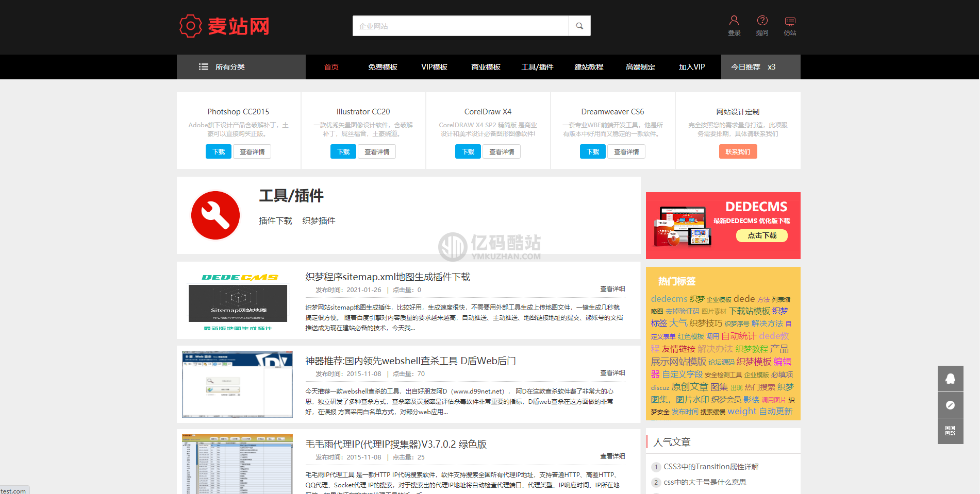980x494 pixels.
Task: Click the floating compass icon
Action: coord(950,405)
